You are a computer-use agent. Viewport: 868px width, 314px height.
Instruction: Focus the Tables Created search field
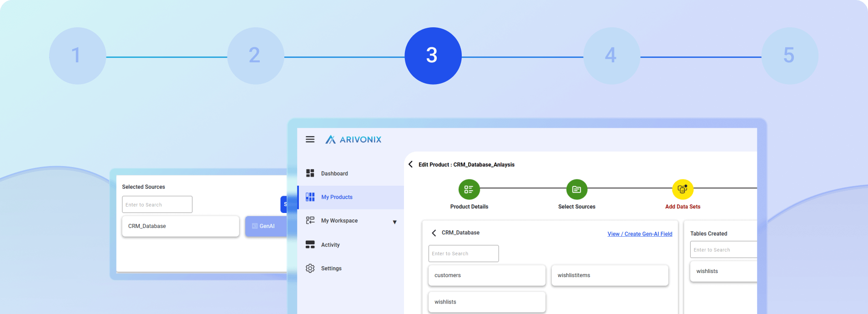pyautogui.click(x=724, y=249)
